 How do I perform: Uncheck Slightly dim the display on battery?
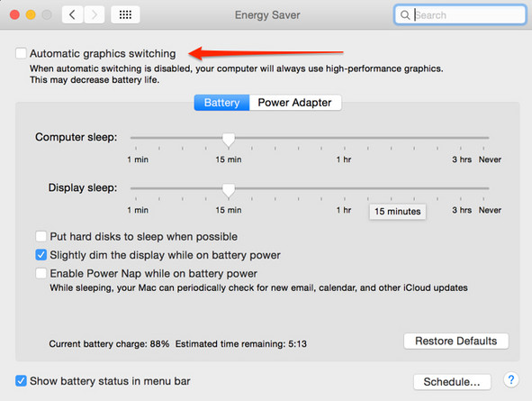41,255
